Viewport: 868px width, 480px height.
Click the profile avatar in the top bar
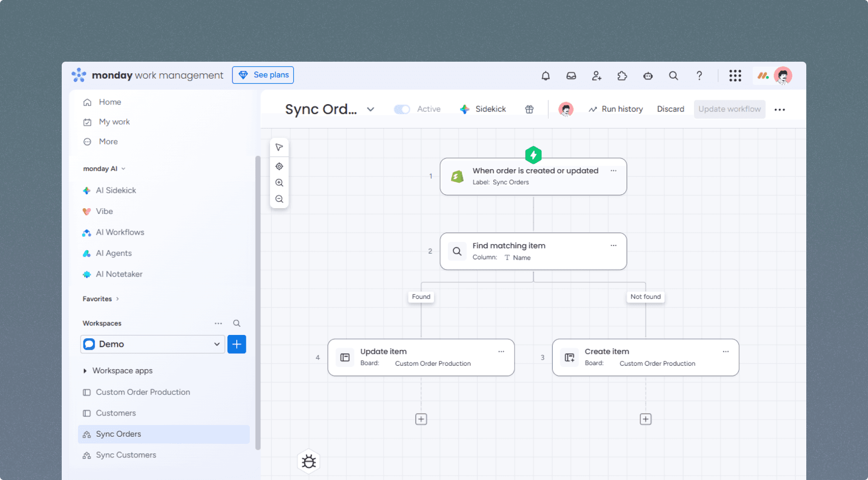click(783, 76)
